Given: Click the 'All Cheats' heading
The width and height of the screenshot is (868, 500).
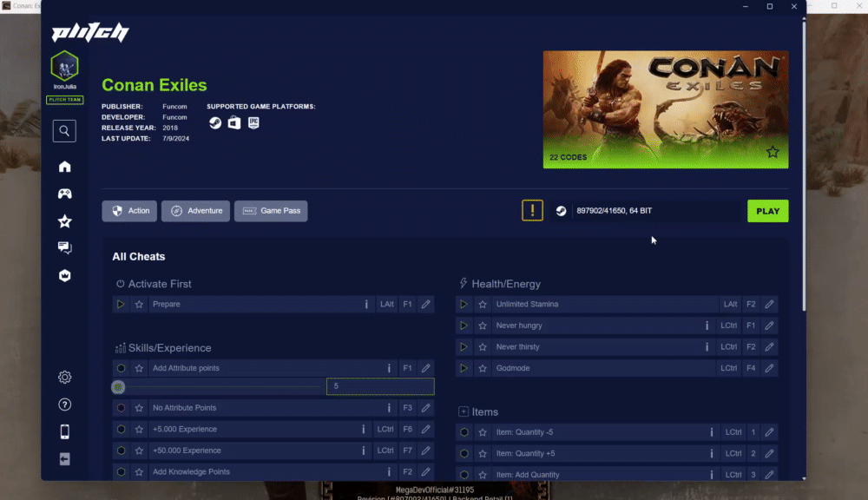Looking at the screenshot, I should click(x=138, y=256).
